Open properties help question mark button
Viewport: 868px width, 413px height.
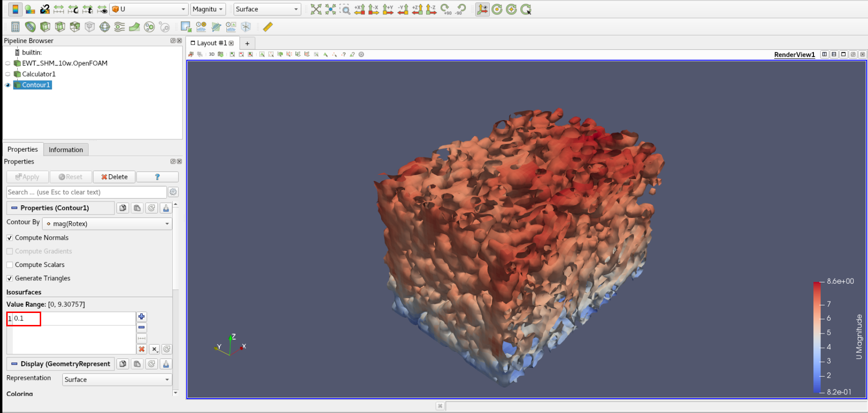coord(158,177)
